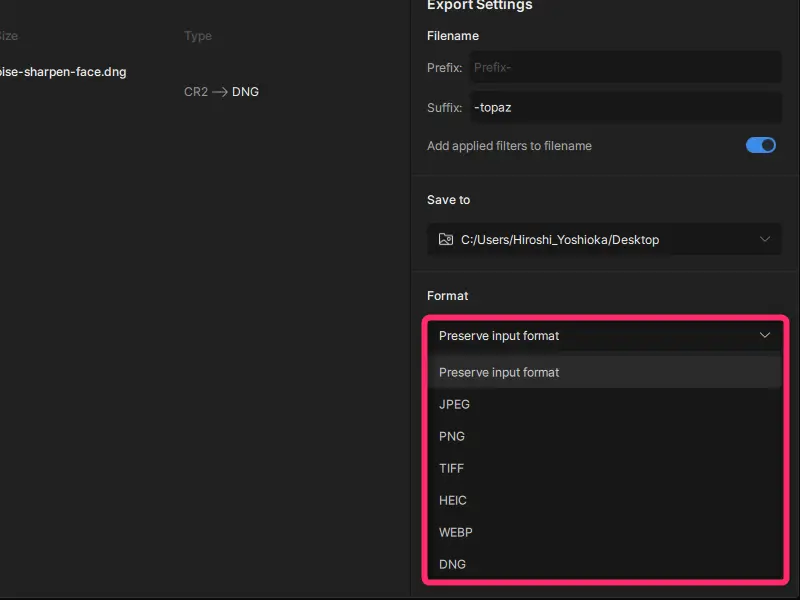Click the DNG output type in file row
800x600 pixels.
point(246,92)
